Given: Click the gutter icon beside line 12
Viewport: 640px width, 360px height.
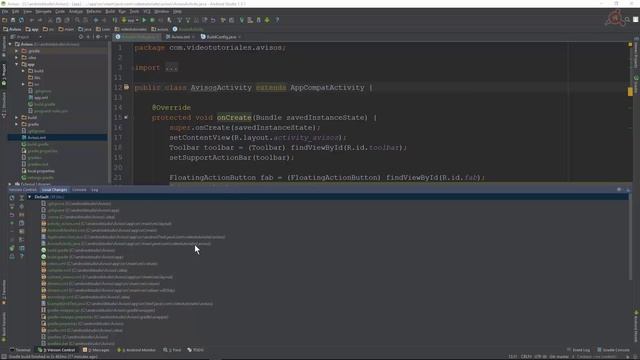Looking at the screenshot, I should tap(127, 87).
